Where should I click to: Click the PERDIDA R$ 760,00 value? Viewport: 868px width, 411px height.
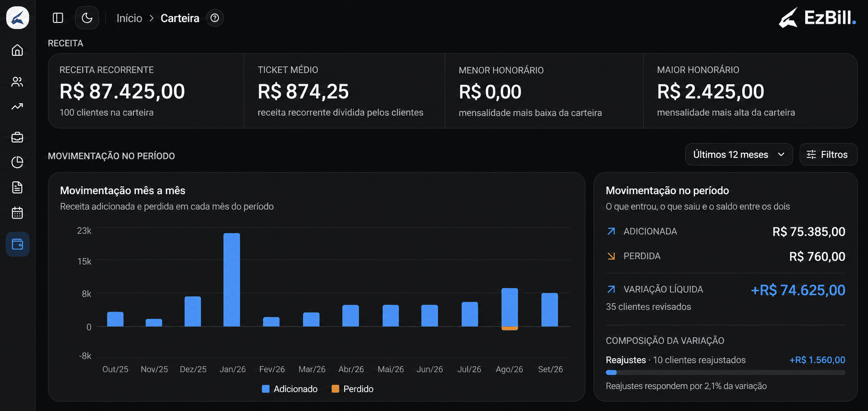click(817, 257)
